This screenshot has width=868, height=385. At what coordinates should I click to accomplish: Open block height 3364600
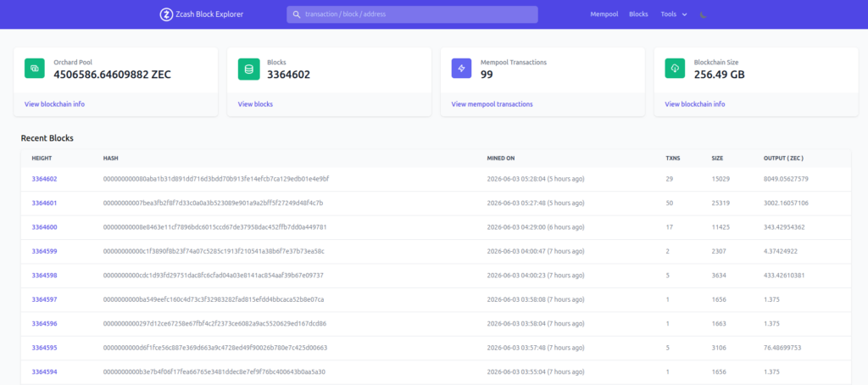(44, 227)
